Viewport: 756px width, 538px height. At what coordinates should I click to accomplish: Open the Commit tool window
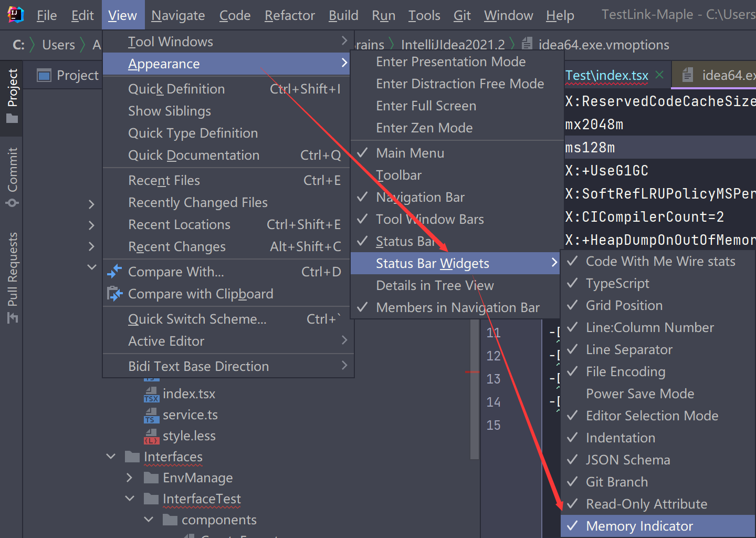pyautogui.click(x=12, y=177)
